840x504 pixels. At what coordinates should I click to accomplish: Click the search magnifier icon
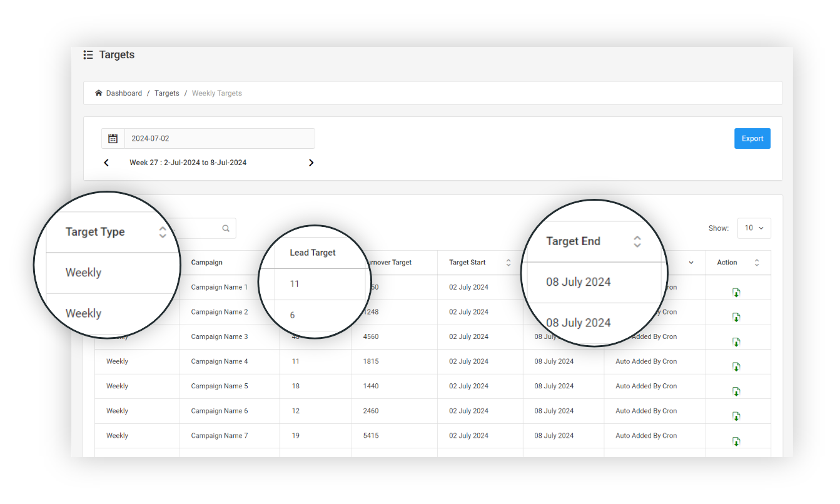click(x=226, y=229)
